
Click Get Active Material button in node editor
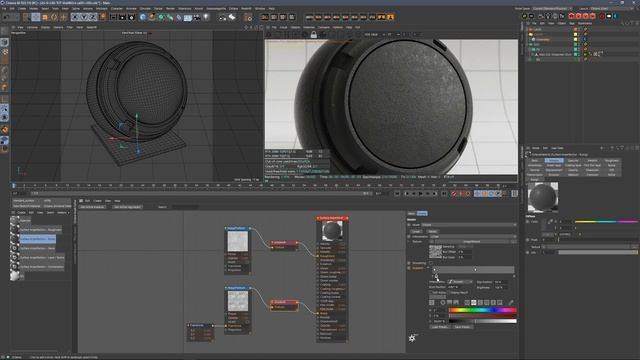click(x=92, y=207)
